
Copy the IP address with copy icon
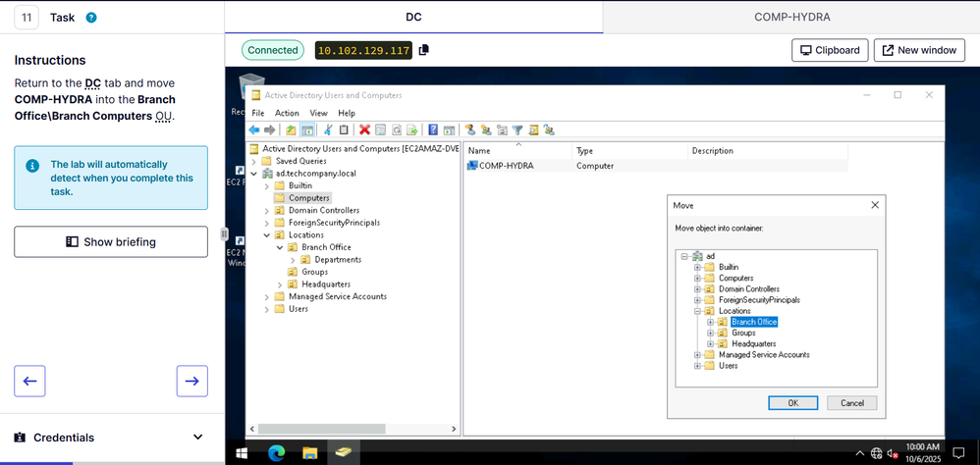pos(423,50)
